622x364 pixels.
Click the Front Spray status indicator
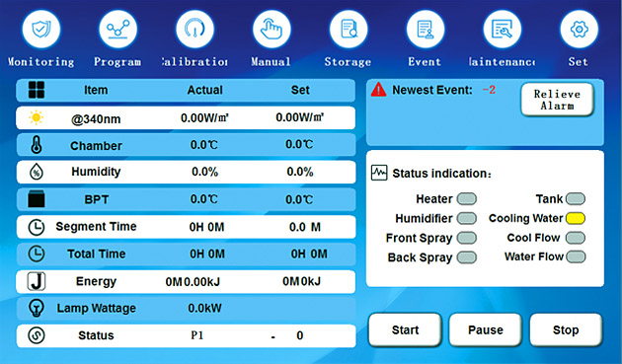coord(466,238)
